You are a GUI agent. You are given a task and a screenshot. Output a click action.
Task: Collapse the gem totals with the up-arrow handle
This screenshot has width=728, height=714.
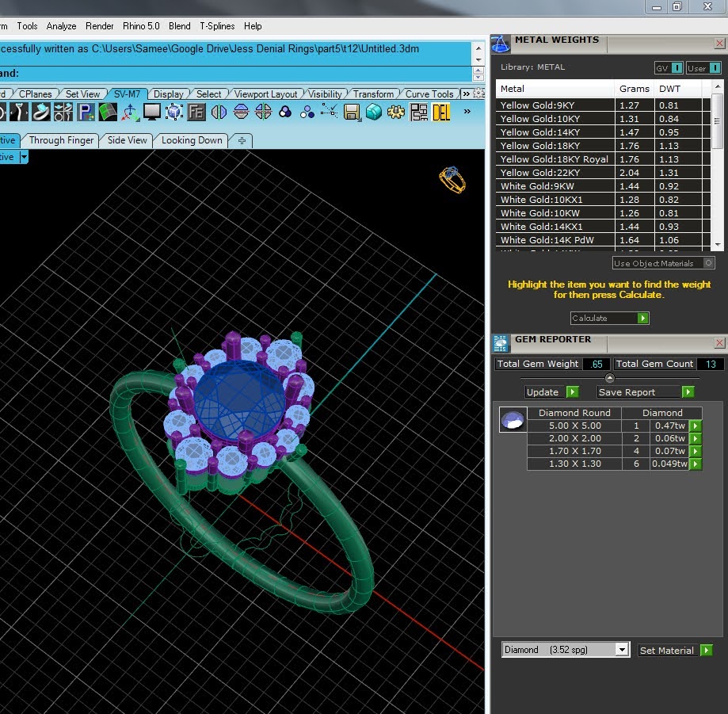pyautogui.click(x=610, y=378)
